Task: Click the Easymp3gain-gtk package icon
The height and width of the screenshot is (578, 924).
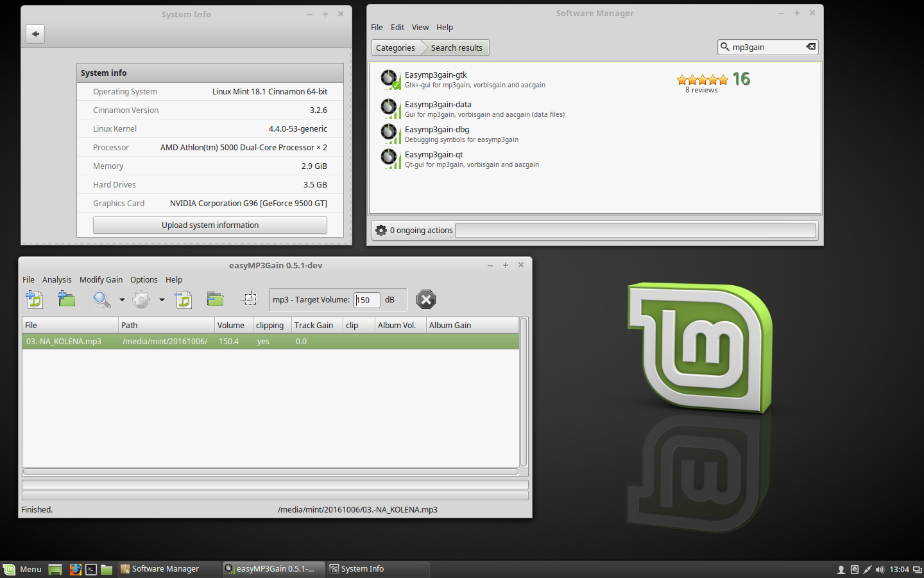Action: 390,80
